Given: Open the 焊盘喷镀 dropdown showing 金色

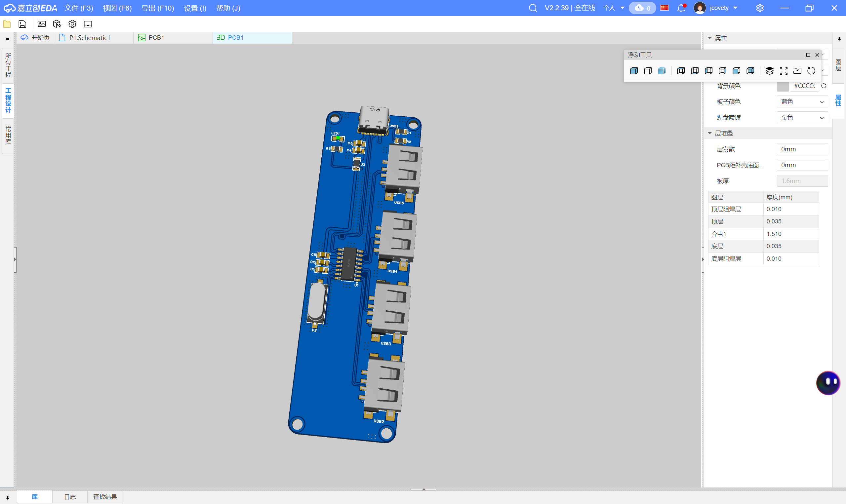Looking at the screenshot, I should (802, 118).
